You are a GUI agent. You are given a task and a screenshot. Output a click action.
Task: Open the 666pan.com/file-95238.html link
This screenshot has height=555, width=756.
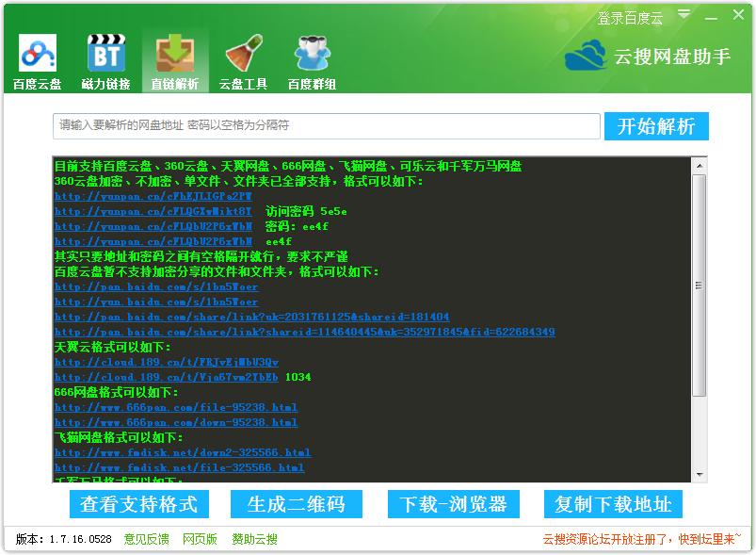pyautogui.click(x=176, y=407)
